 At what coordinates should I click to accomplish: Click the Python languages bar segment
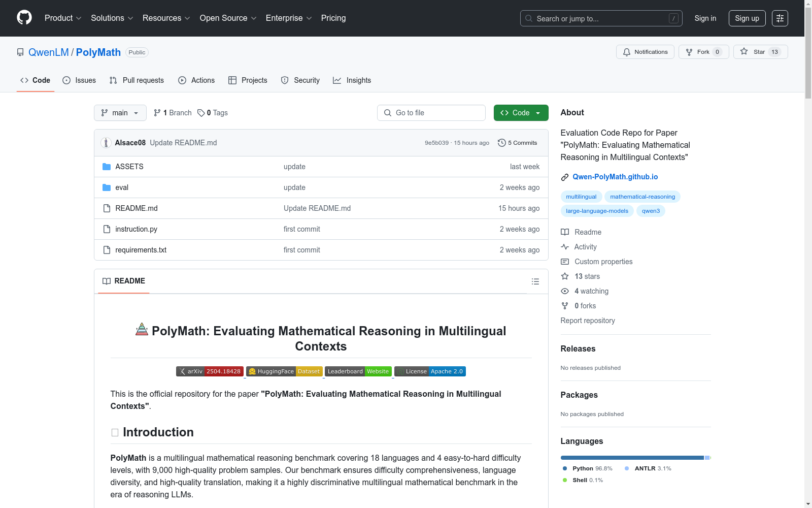tap(632, 458)
